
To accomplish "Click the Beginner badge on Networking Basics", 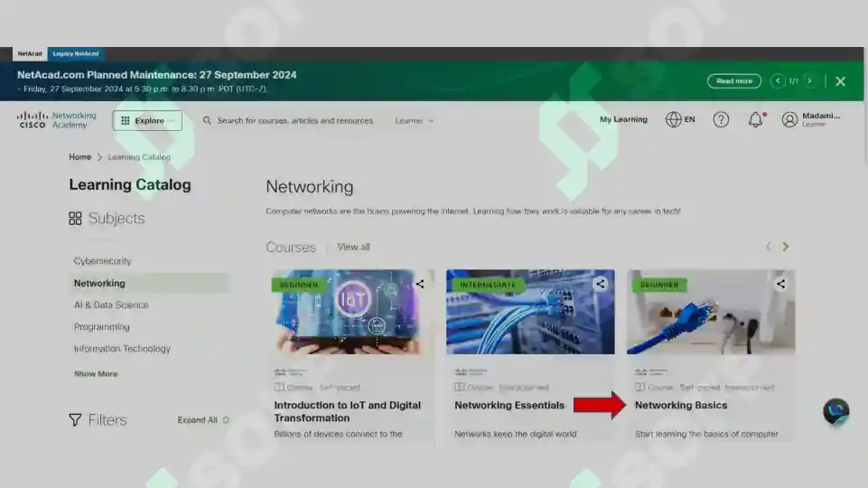I will coord(659,285).
